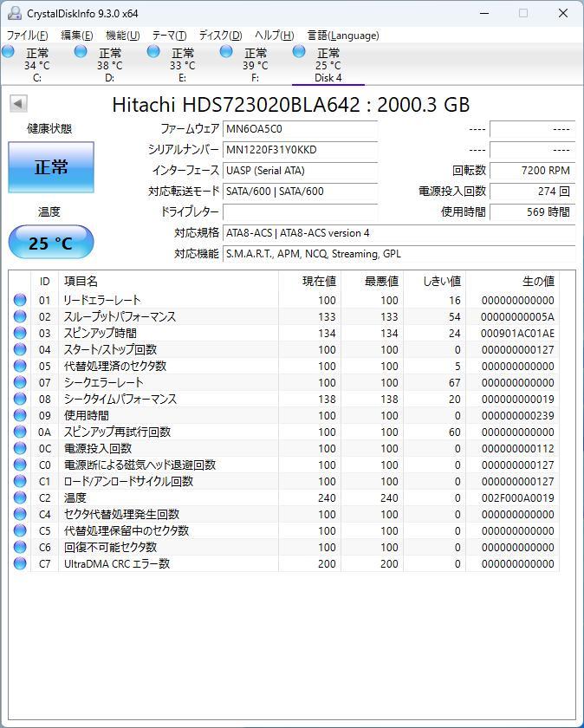Click the status orb for drive D:
584x728 pixels.
[x=81, y=51]
